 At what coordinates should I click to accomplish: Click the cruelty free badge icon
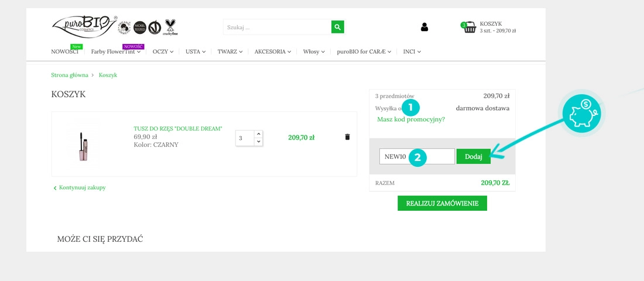pyautogui.click(x=171, y=27)
